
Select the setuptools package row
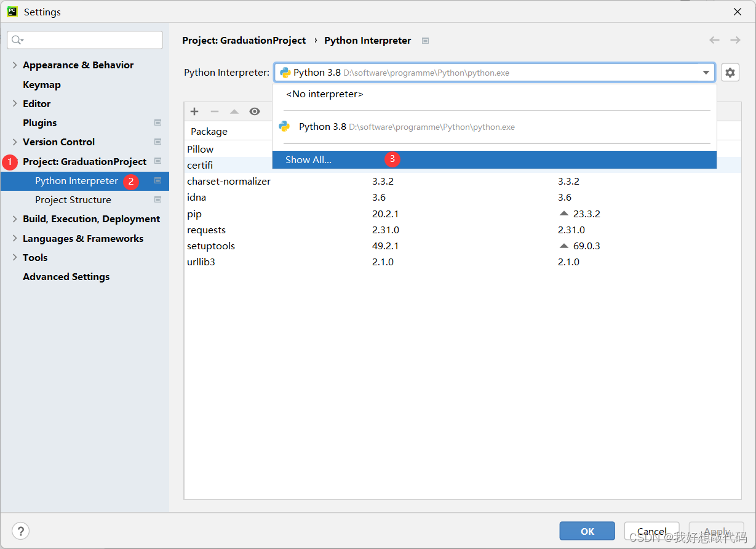coord(463,246)
